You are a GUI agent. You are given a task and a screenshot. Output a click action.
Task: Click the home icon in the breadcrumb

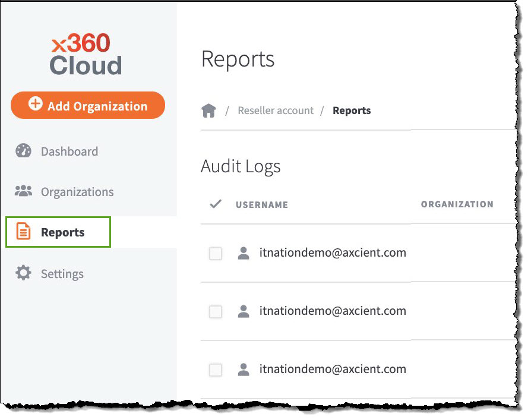pyautogui.click(x=209, y=110)
